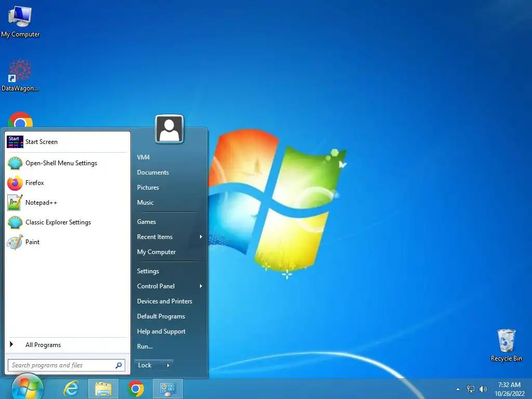Click the Recent Items text label
Viewport: 532px width, 399px height.
[155, 237]
